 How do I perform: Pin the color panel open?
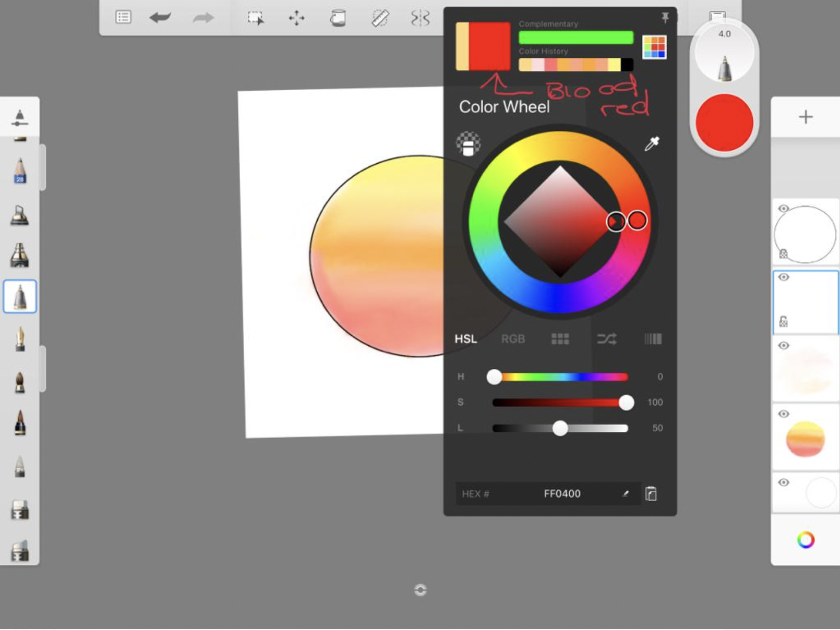pyautogui.click(x=665, y=18)
